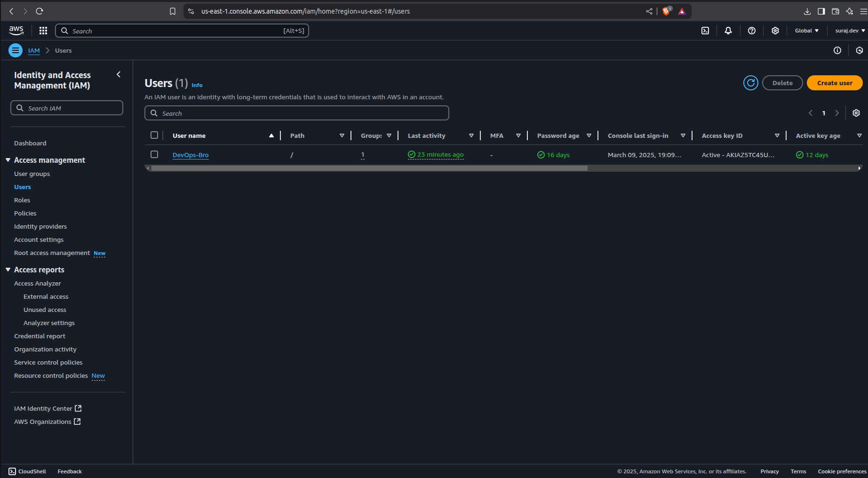This screenshot has height=478, width=868.
Task: Open the help question mark icon
Action: click(752, 31)
